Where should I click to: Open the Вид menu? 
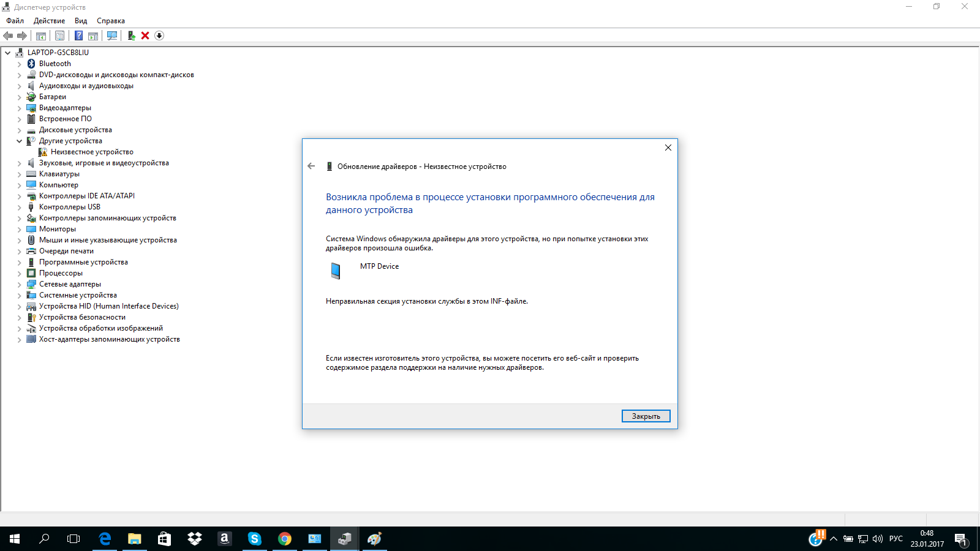click(81, 21)
